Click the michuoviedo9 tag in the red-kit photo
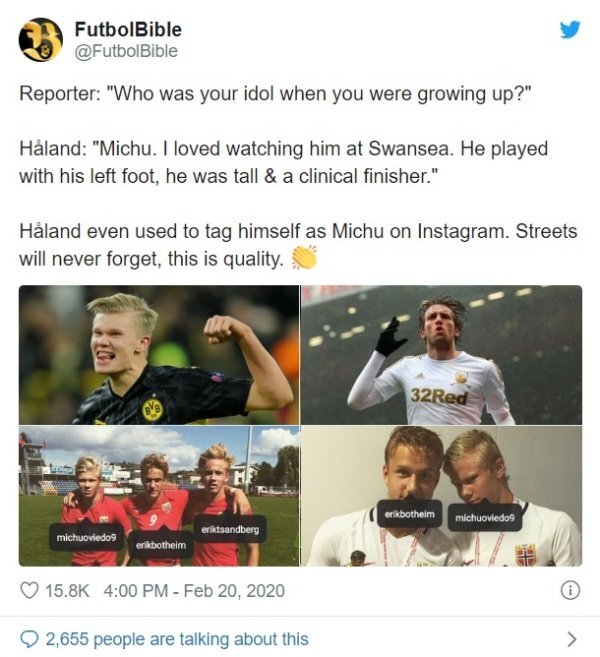This screenshot has width=600, height=657. pos(86,537)
